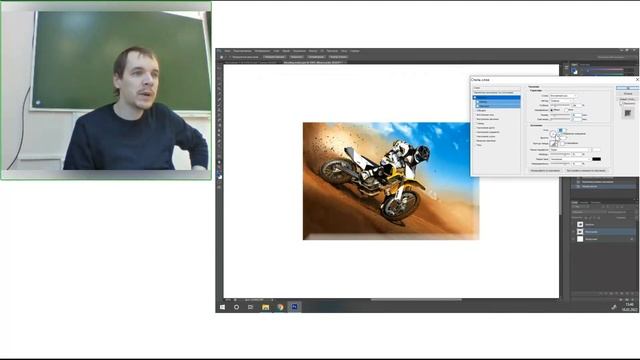This screenshot has width=640, height=360.
Task: Click OK in the Layer Style dialog
Action: click(x=628, y=88)
